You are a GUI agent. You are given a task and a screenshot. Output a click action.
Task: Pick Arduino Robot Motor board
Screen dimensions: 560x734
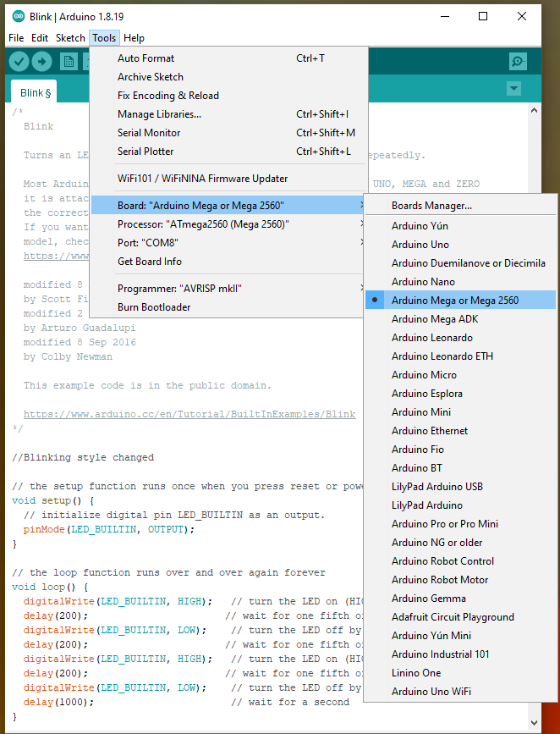pyautogui.click(x=460, y=580)
